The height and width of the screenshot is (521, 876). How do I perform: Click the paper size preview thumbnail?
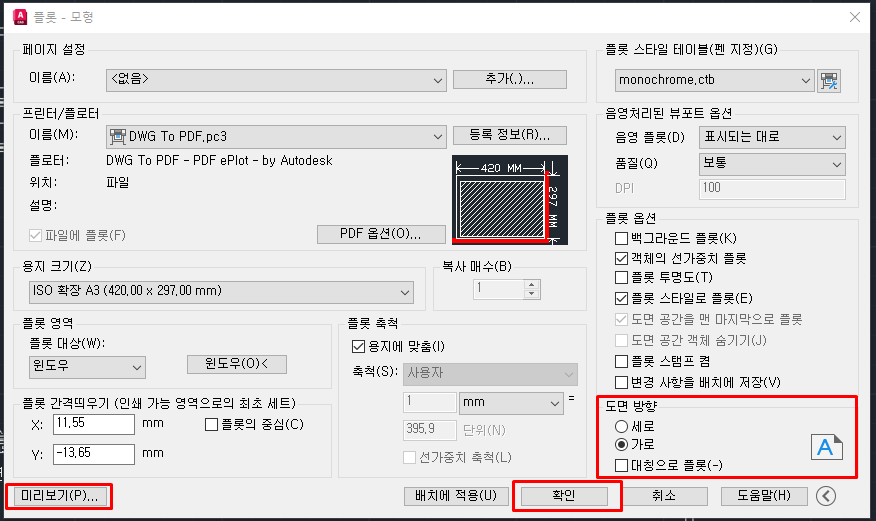tap(510, 200)
